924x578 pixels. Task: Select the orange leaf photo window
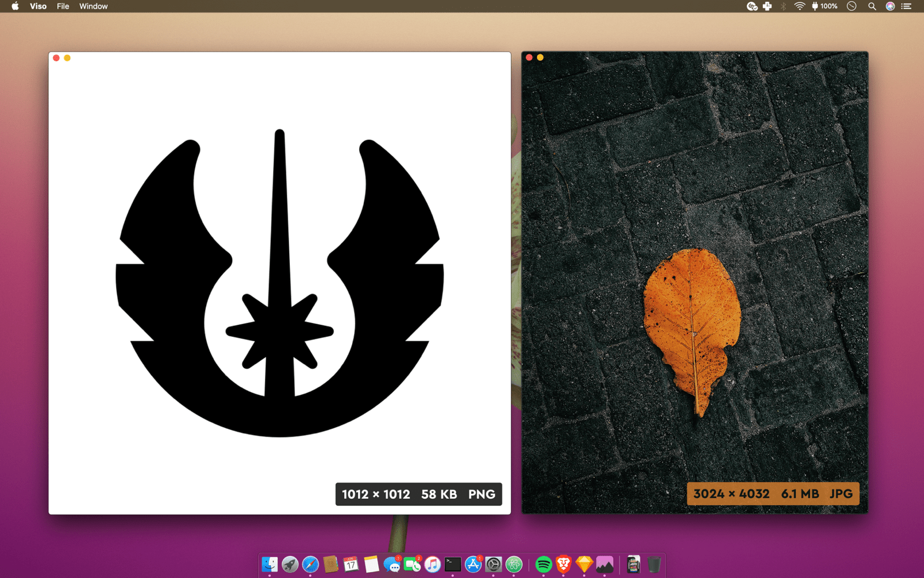click(695, 283)
